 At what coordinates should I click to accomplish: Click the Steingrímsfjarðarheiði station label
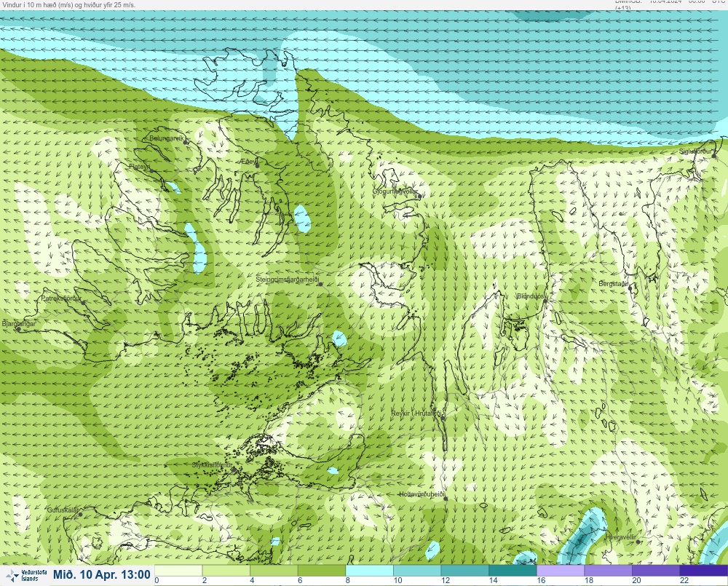(288, 280)
